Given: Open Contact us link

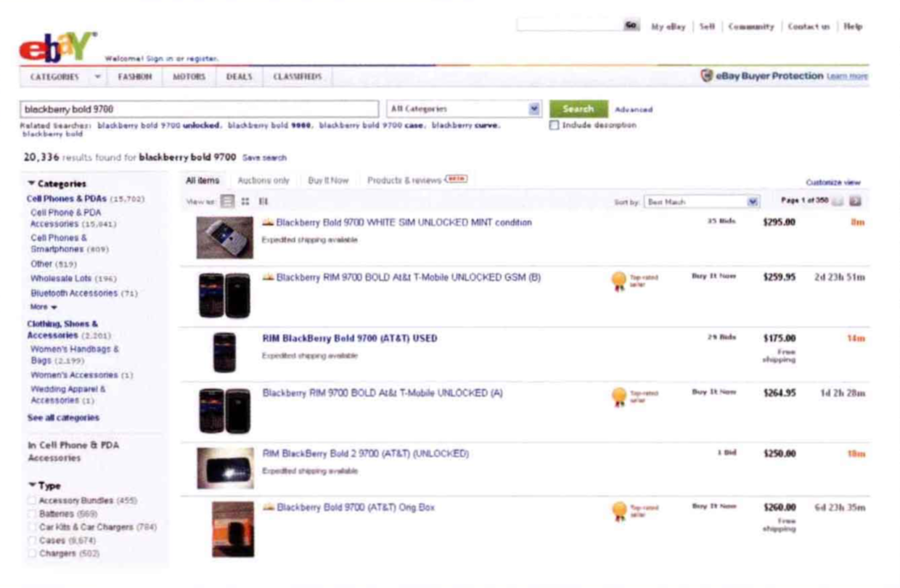Looking at the screenshot, I should (809, 26).
